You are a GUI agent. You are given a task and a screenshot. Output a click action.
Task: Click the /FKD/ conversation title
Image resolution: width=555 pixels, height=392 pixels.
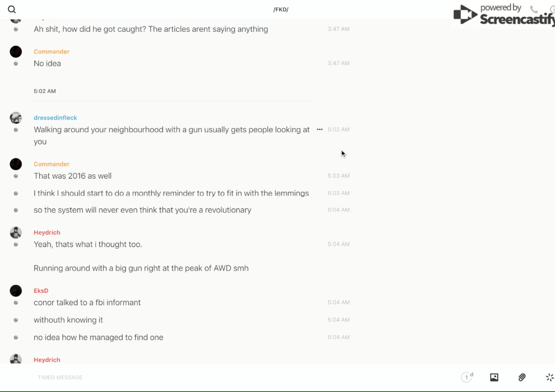pos(281,10)
